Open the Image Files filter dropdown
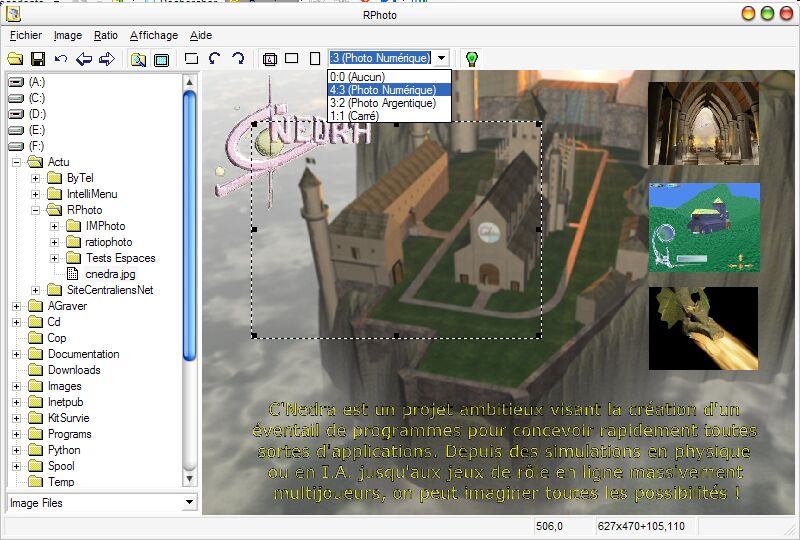 tap(190, 503)
